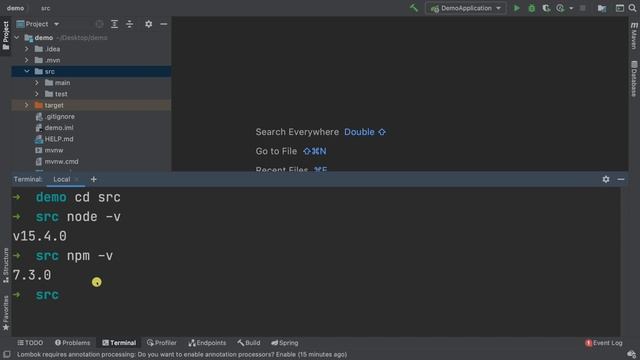The width and height of the screenshot is (640, 360).
Task: Toggle the Structure tool window side tab
Action: [6, 265]
